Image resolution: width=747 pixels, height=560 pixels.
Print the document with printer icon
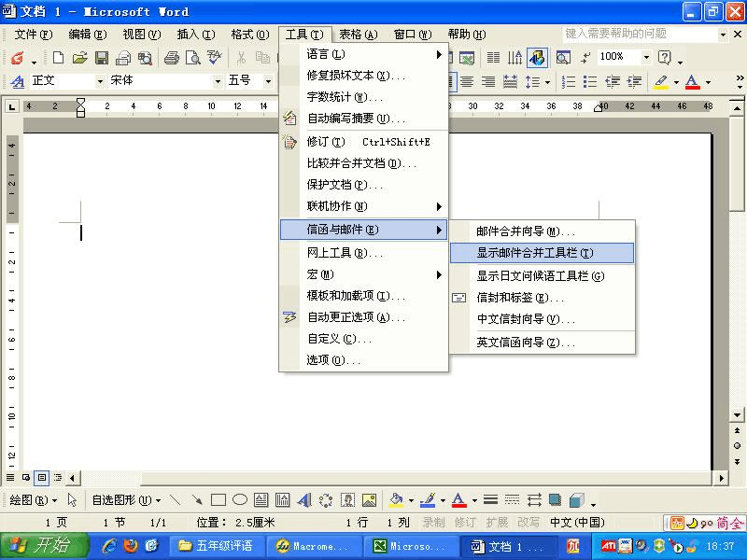click(x=172, y=58)
